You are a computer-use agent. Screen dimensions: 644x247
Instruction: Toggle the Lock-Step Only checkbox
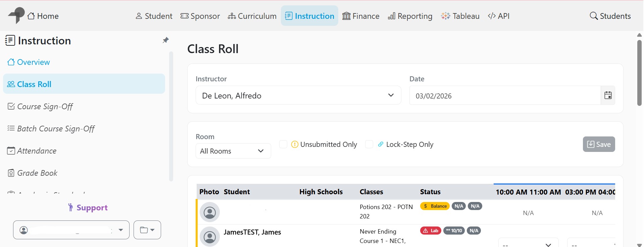[369, 144]
